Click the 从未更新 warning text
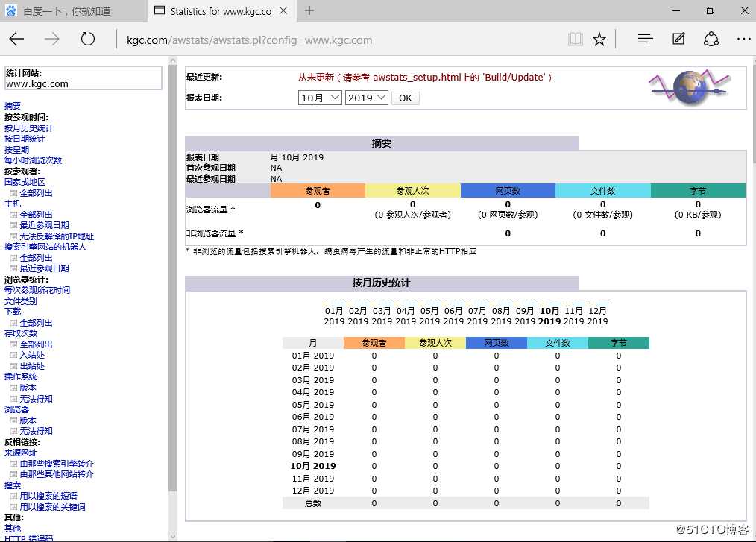The image size is (756, 542). pos(424,77)
